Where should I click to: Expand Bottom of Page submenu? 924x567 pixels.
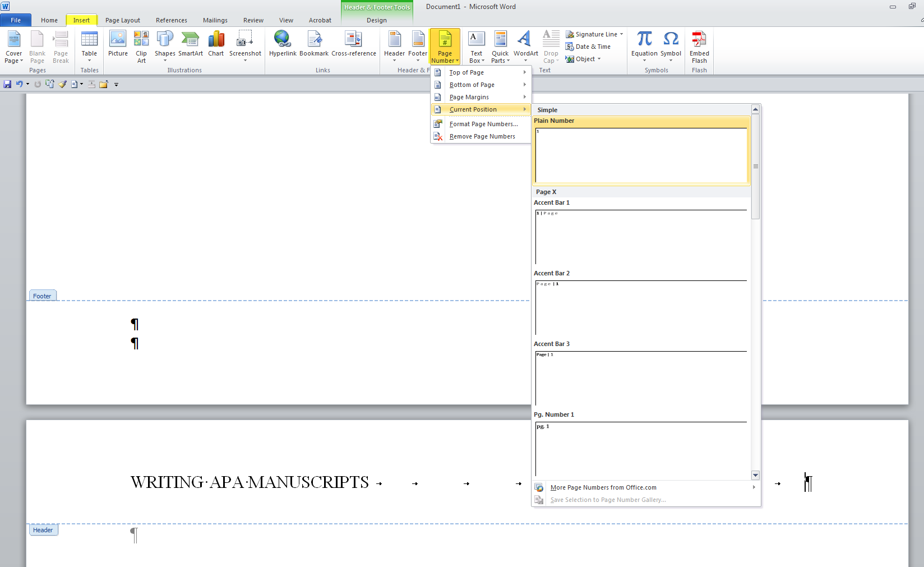[x=481, y=85]
